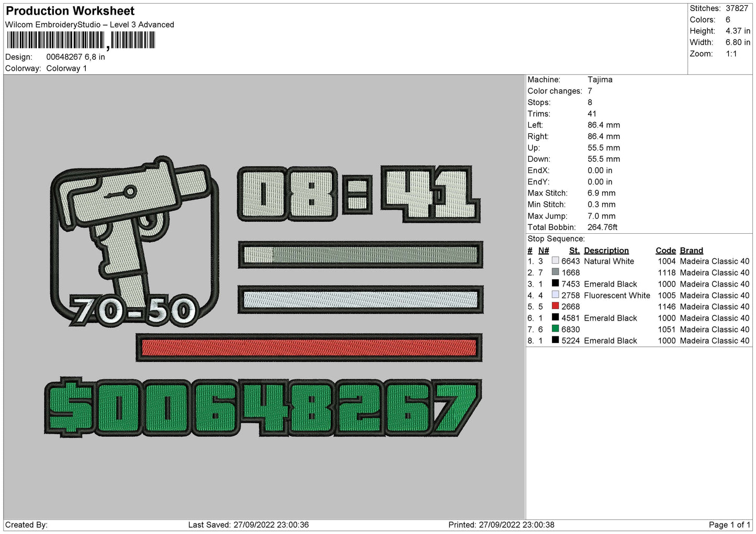Click the Created By footer label
The image size is (756, 534).
click(26, 525)
